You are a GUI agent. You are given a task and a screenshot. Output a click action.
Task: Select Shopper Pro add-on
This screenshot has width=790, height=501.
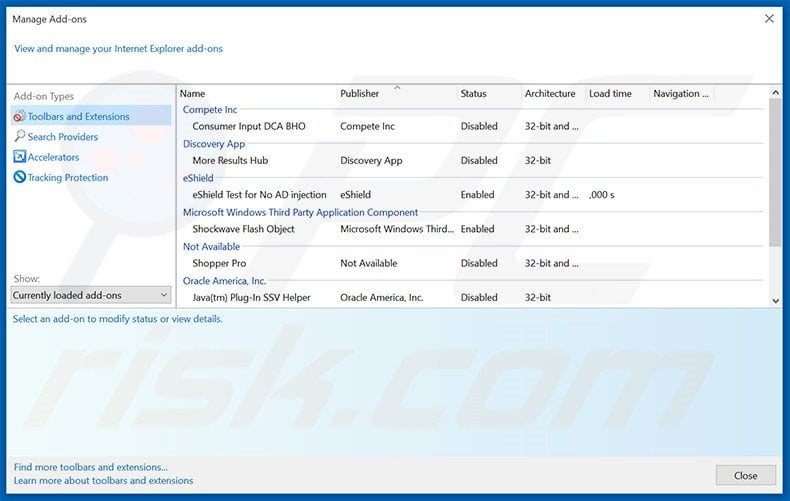pos(219,263)
